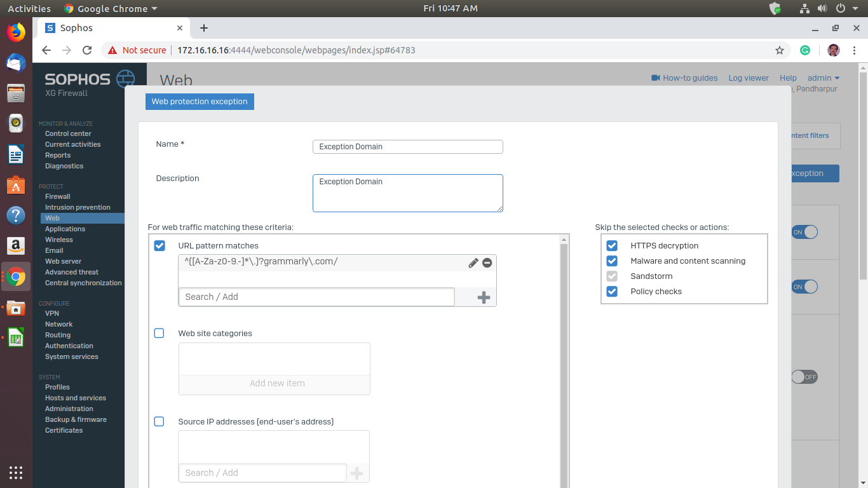Launch LibreOffice Writer from the dock
Viewport: 868px width, 488px height.
(x=16, y=154)
